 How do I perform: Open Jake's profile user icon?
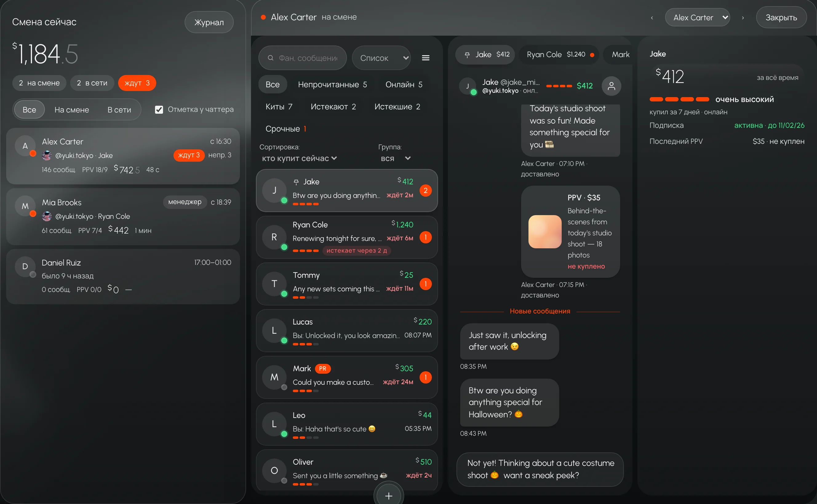tap(611, 86)
